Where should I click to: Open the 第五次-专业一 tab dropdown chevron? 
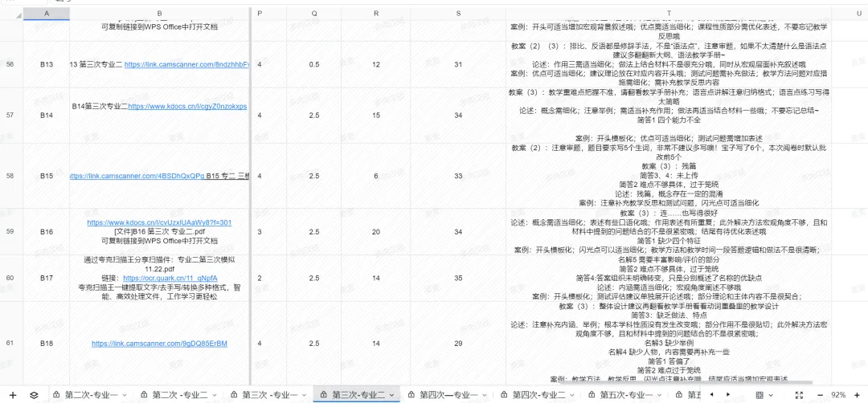(660, 395)
